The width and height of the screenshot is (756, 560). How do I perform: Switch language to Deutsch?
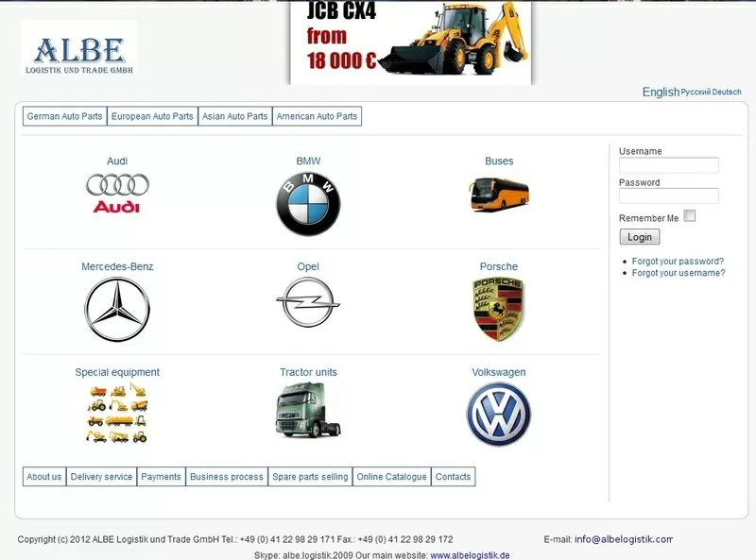tap(727, 93)
